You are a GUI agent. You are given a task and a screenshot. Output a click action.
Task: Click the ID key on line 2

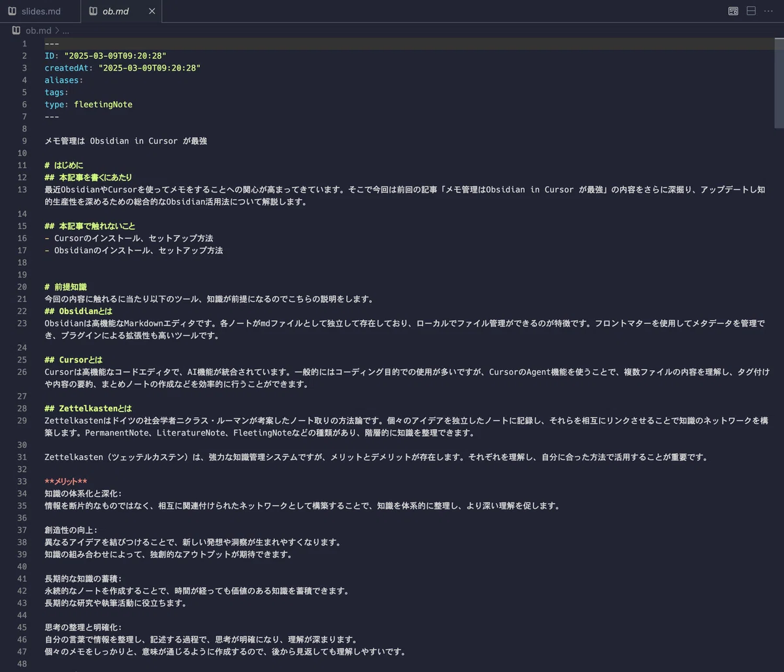[x=49, y=56]
